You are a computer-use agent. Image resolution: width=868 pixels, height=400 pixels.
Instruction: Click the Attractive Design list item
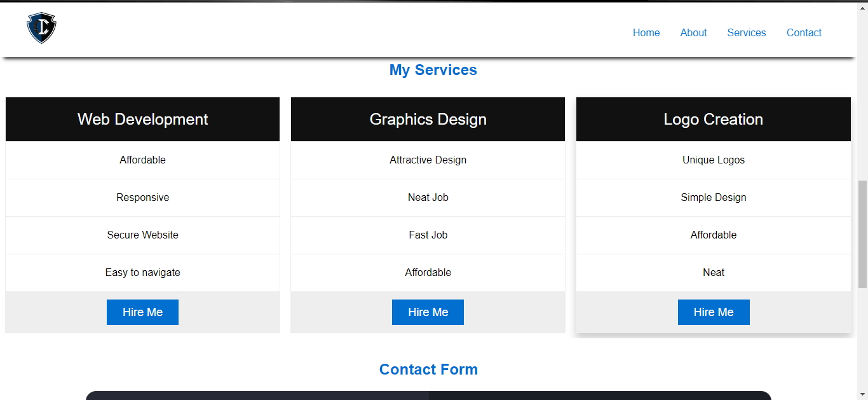[428, 160]
